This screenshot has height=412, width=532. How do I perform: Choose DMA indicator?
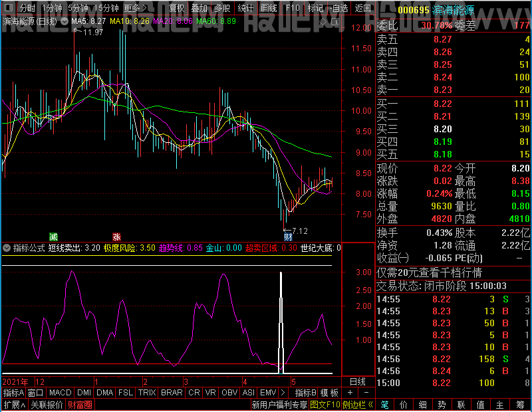(105, 393)
